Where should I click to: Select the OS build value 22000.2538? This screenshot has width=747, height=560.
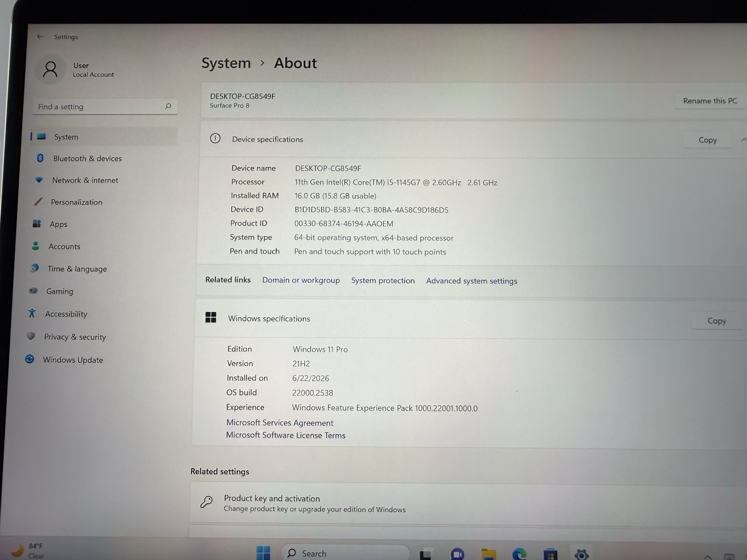pos(312,393)
